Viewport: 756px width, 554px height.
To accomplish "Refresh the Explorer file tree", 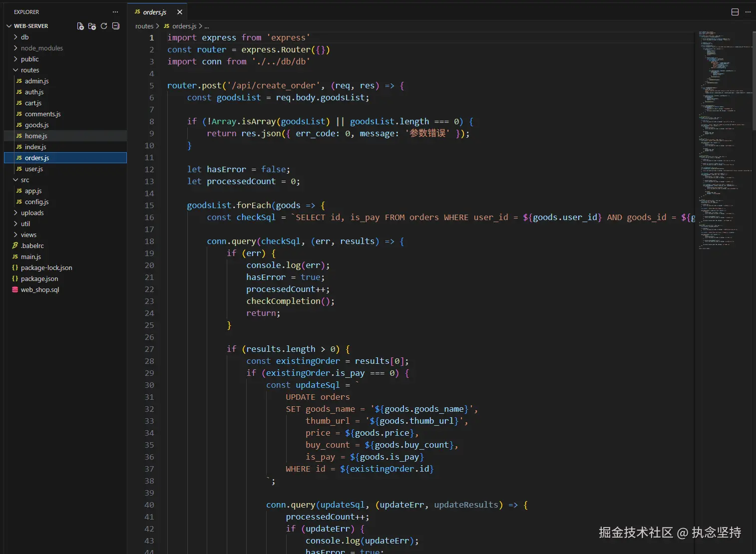I will pyautogui.click(x=104, y=26).
